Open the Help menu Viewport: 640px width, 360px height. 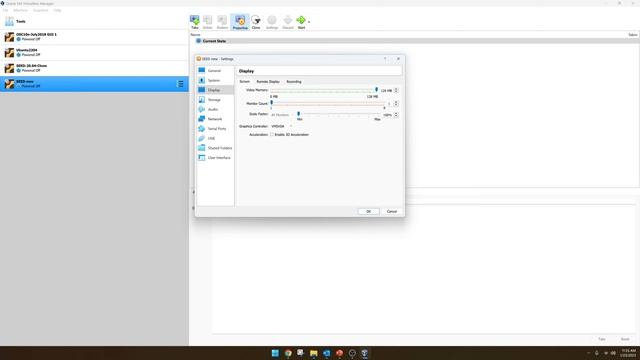tap(58, 10)
